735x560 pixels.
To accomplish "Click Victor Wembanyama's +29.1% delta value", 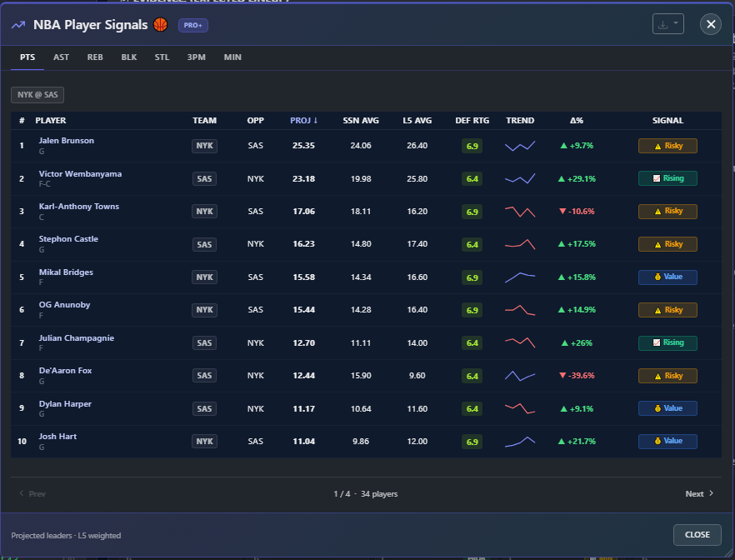I will tap(577, 178).
